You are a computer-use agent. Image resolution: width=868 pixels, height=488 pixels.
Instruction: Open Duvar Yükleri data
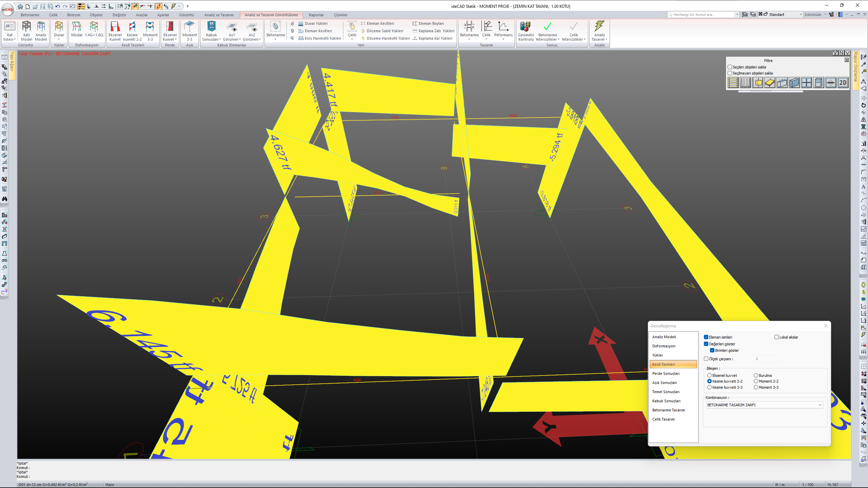pyautogui.click(x=313, y=23)
